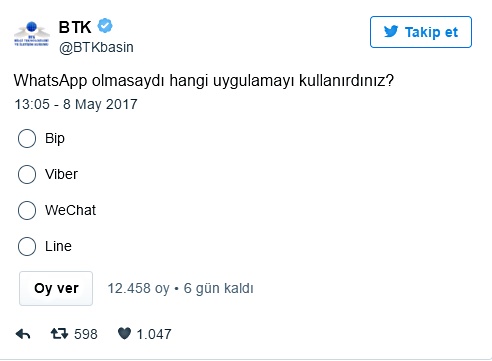The width and height of the screenshot is (492, 361).
Task: Click the 12.458 oy vote total
Action: pyautogui.click(x=138, y=289)
